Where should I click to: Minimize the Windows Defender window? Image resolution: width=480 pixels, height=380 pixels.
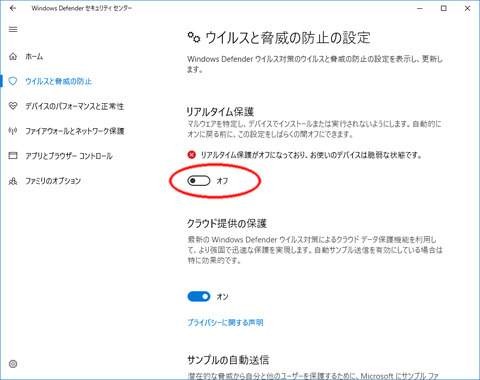coord(420,8)
